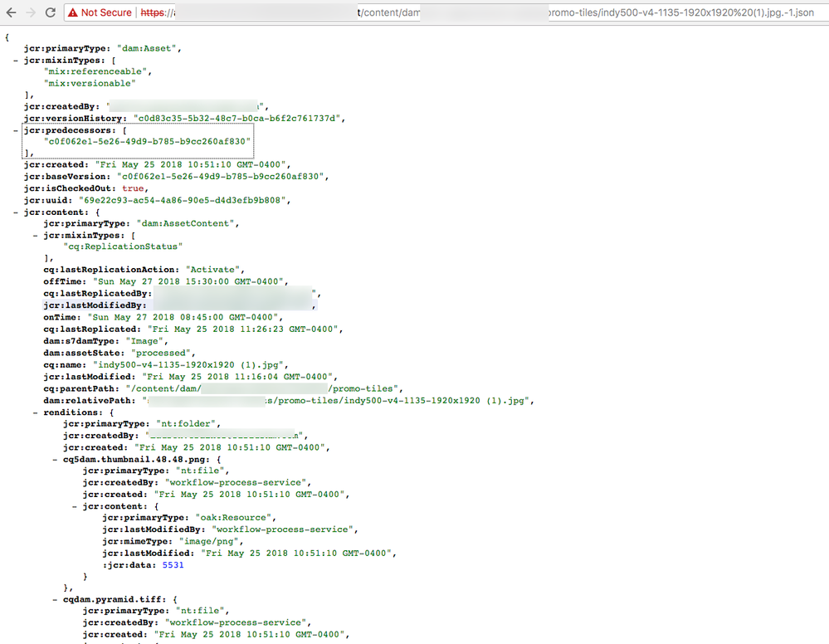Open the :jcr:data 5531 link
The image size is (829, 644).
[173, 564]
